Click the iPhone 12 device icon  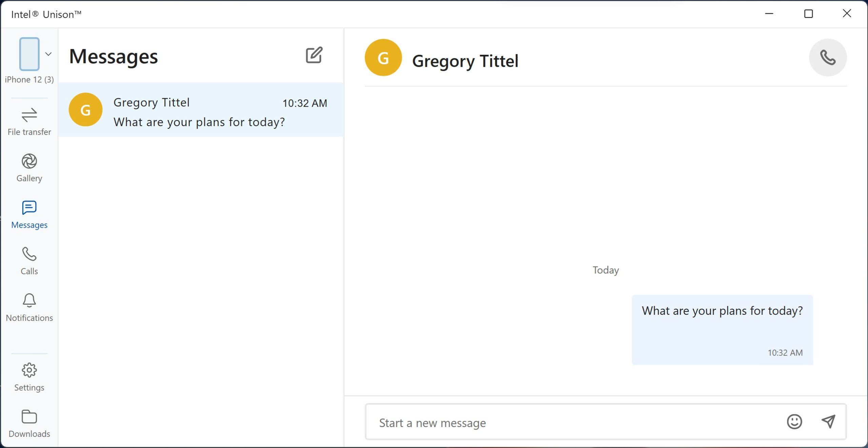pyautogui.click(x=29, y=54)
